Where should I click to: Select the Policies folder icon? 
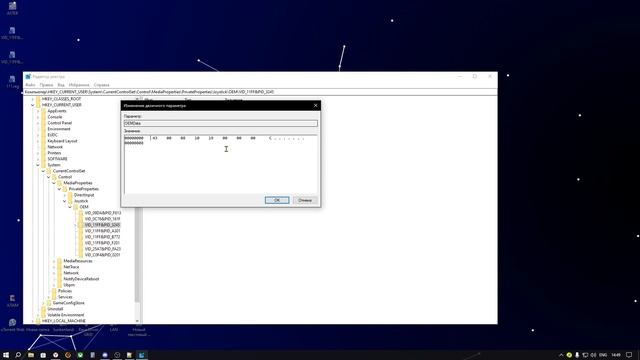coord(54,291)
